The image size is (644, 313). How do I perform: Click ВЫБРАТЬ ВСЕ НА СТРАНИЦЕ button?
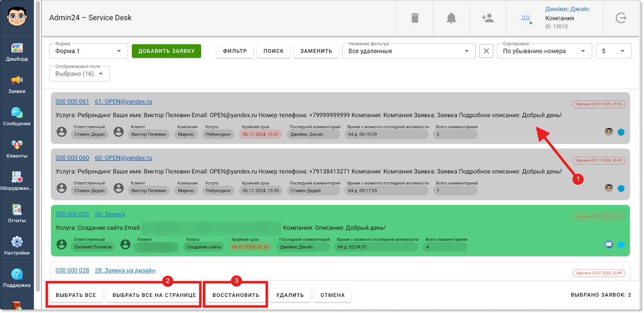154,295
